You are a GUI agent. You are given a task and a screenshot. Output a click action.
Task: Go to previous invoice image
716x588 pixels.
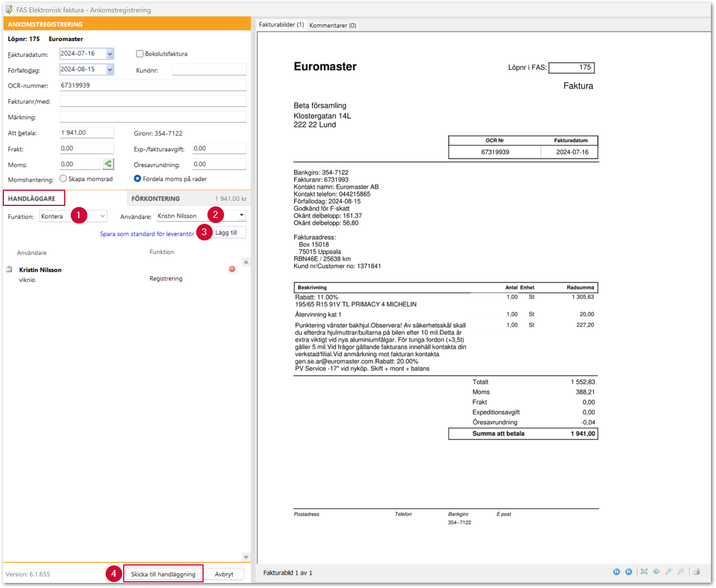coord(616,572)
